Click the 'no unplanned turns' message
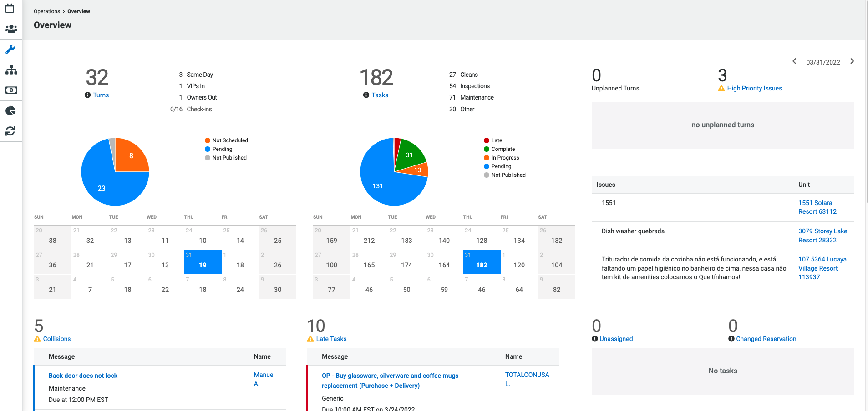This screenshot has width=868, height=411. pos(723,125)
